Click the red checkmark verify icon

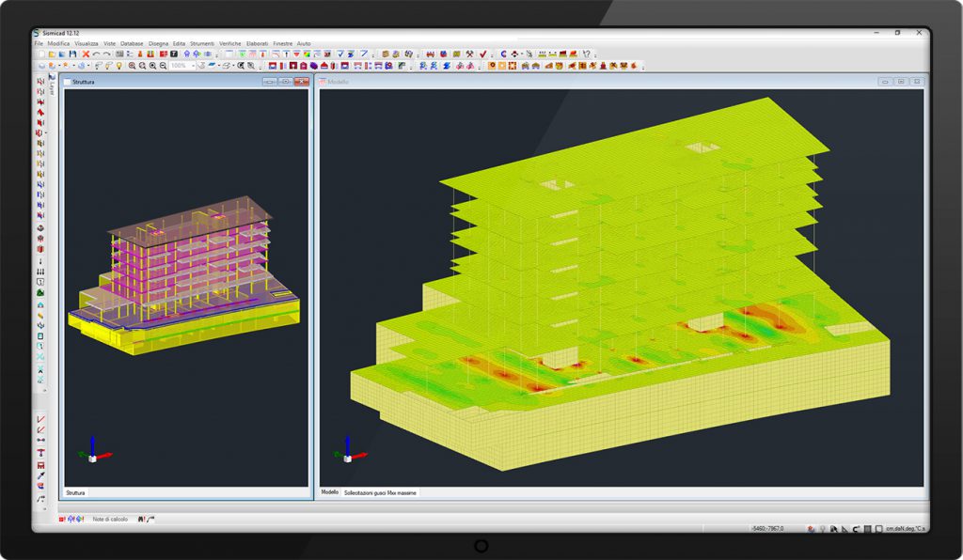481,54
